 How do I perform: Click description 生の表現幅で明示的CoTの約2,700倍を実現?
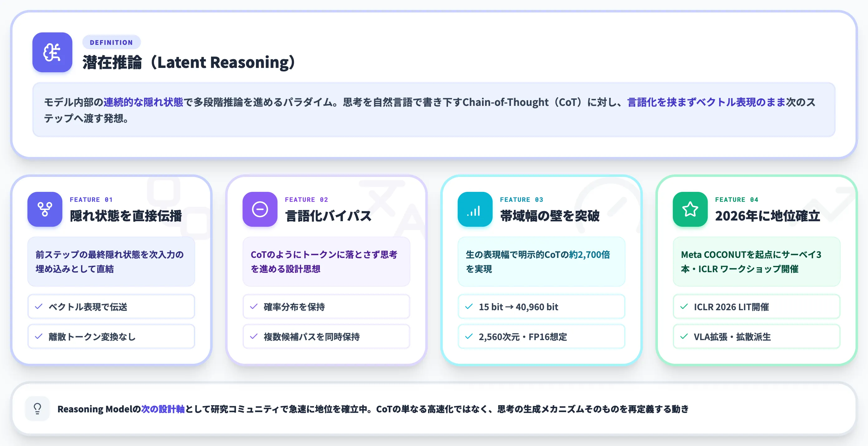click(x=538, y=262)
